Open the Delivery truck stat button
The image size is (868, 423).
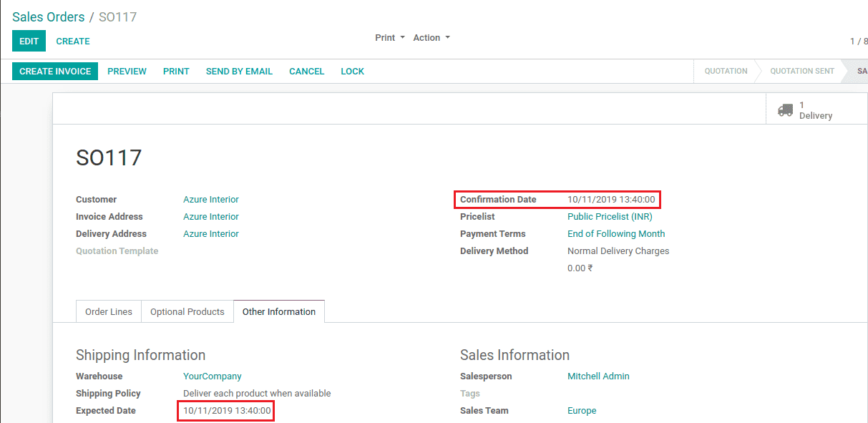[816, 110]
